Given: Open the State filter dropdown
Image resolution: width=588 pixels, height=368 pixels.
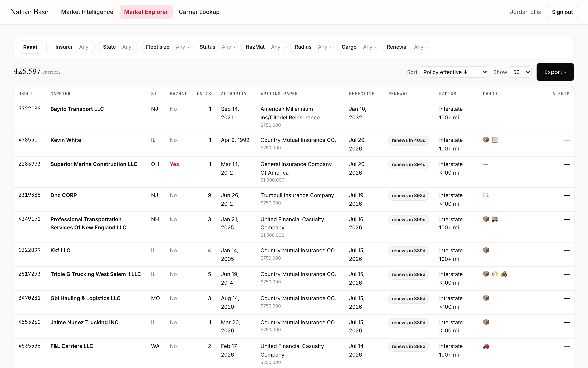Looking at the screenshot, I should 118,47.
